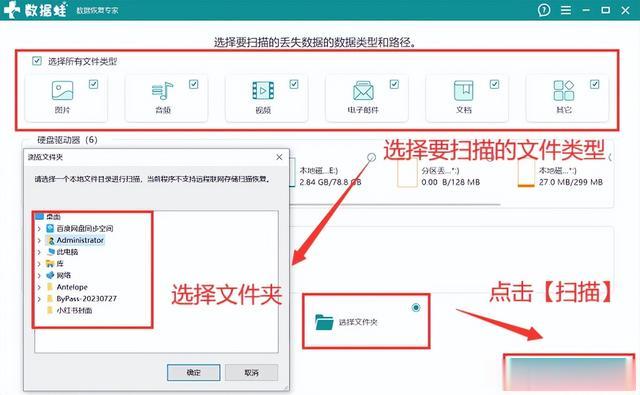The image size is (640, 395).
Task: Click the scan button at the bottom right
Action: [x=569, y=375]
